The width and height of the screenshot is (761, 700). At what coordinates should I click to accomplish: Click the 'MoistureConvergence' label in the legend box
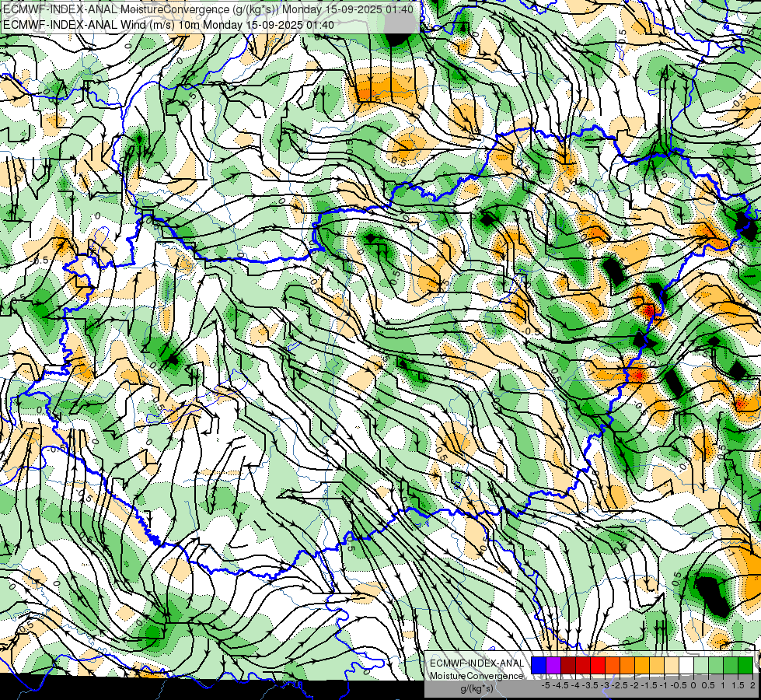476,676
